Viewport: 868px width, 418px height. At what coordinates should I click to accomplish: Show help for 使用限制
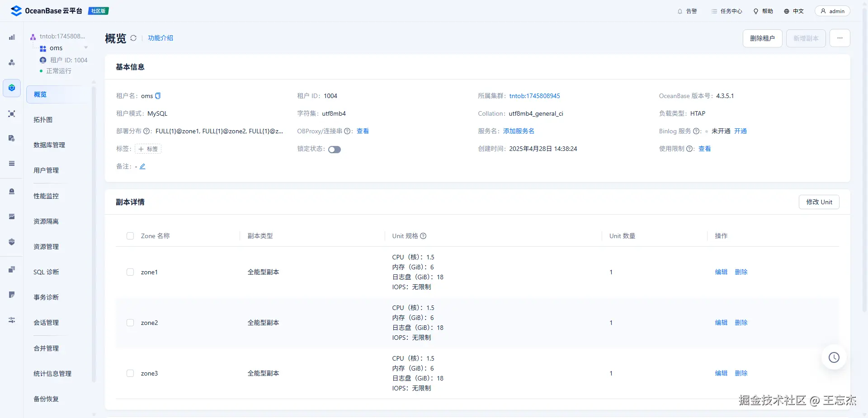[x=689, y=149]
